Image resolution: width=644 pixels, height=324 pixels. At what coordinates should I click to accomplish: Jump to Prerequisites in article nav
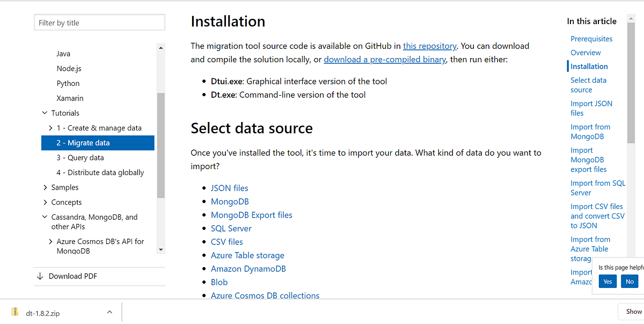[x=591, y=39]
